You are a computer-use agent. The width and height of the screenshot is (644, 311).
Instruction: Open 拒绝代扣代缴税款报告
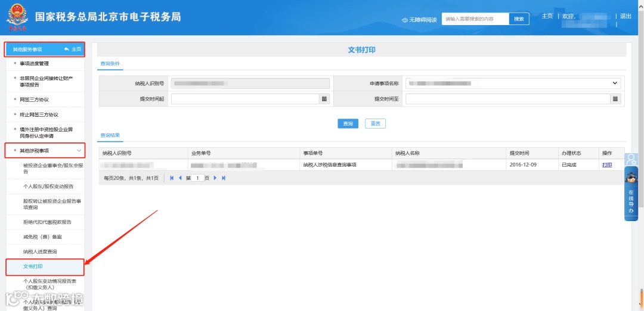tap(45, 222)
